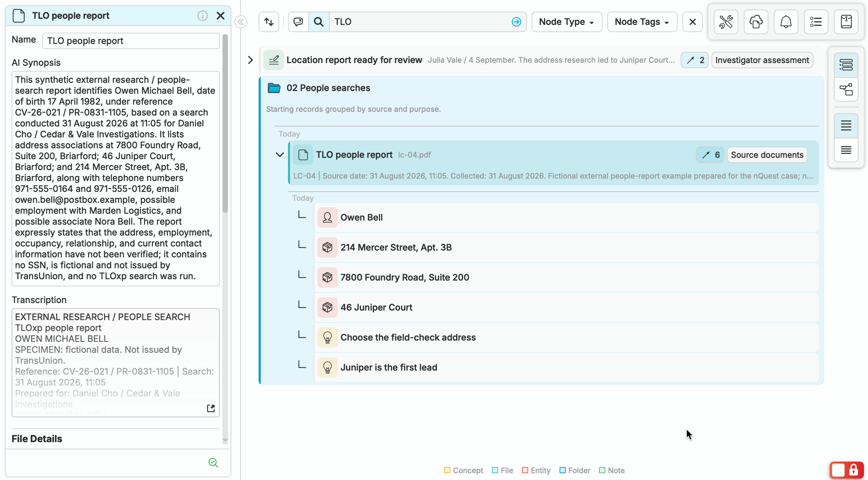
Task: Submit search with the blue arrow icon
Action: coord(516,22)
